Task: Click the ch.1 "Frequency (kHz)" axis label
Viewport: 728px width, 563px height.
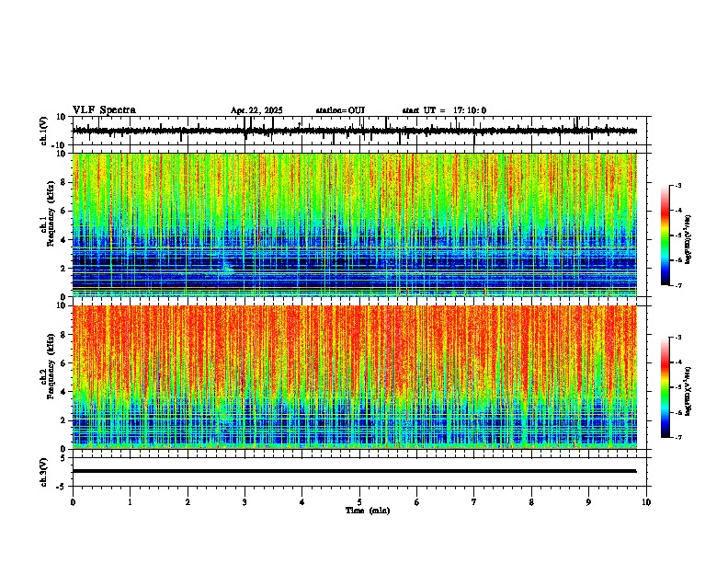Action: 51,213
